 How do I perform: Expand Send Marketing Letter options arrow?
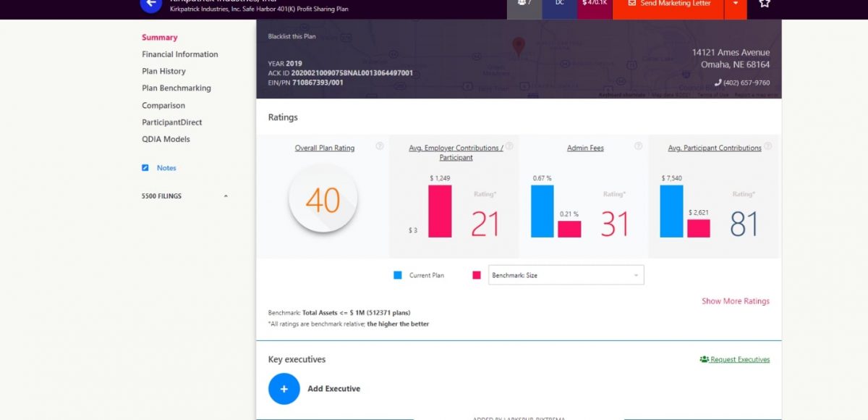(736, 4)
